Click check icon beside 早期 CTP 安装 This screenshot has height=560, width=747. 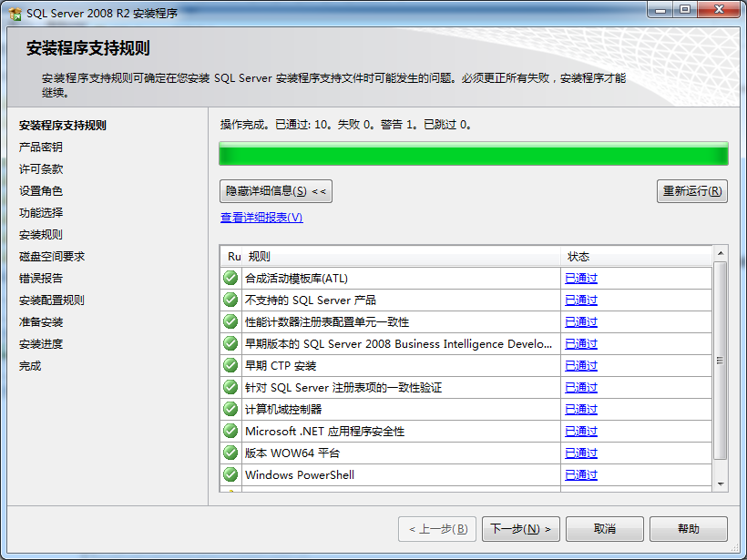230,365
